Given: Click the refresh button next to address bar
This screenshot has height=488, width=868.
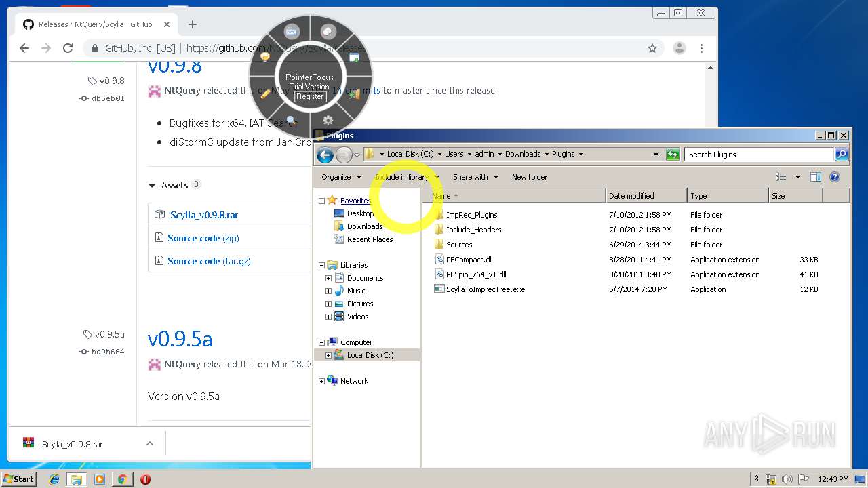Looking at the screenshot, I should [x=673, y=155].
